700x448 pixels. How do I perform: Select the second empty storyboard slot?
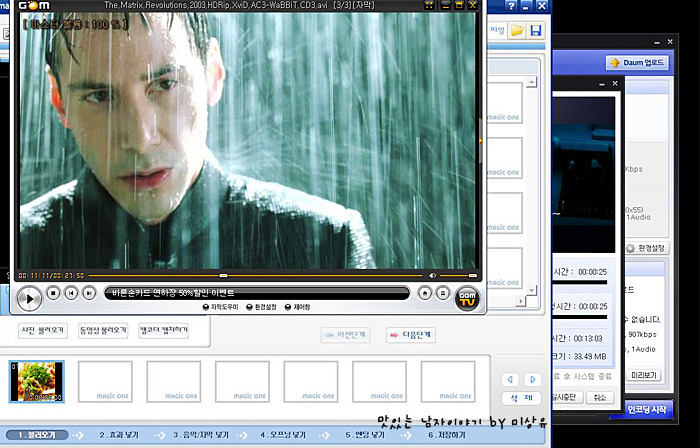point(174,382)
